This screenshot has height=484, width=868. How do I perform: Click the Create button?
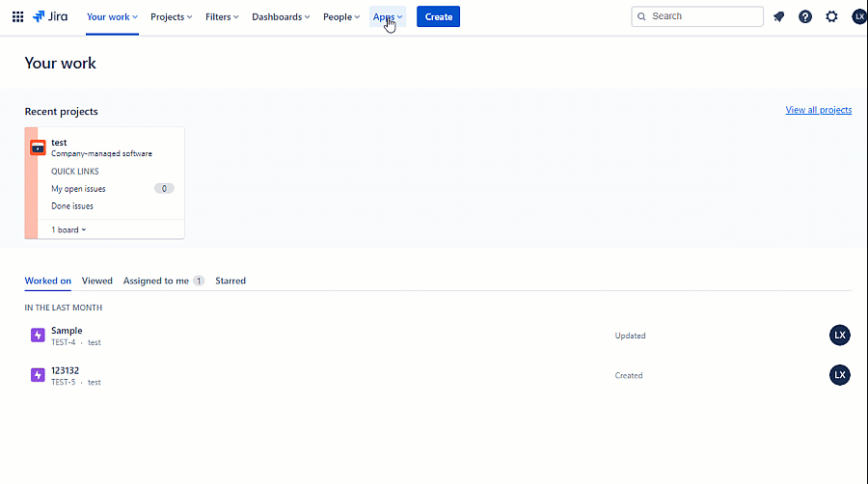pos(439,16)
